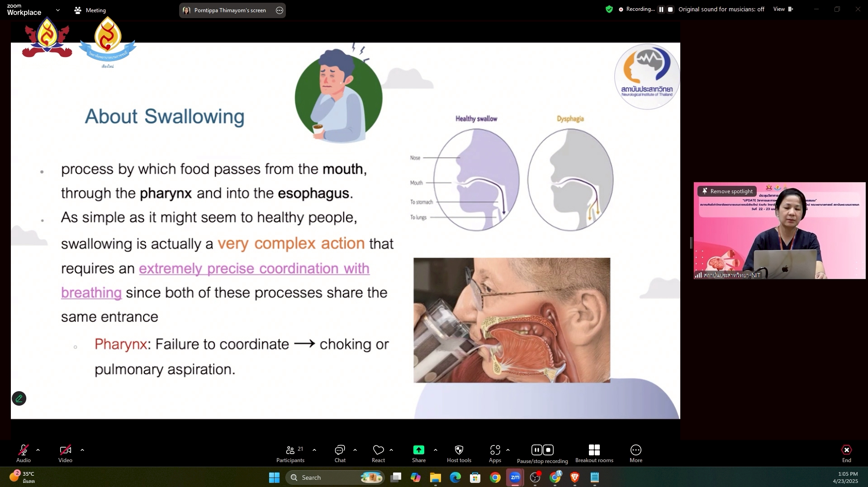Click the Recording... status text
The width and height of the screenshot is (868, 487).
coord(640,9)
